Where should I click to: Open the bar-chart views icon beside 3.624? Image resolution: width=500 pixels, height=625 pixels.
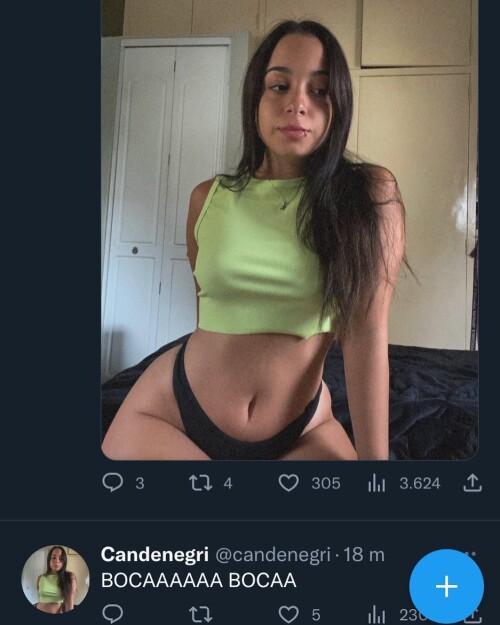tap(376, 483)
